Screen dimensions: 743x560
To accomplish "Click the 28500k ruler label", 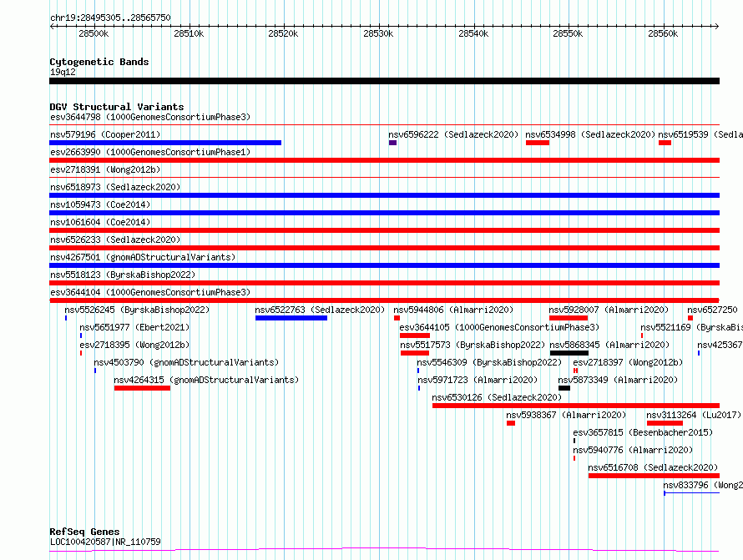I will [x=94, y=33].
